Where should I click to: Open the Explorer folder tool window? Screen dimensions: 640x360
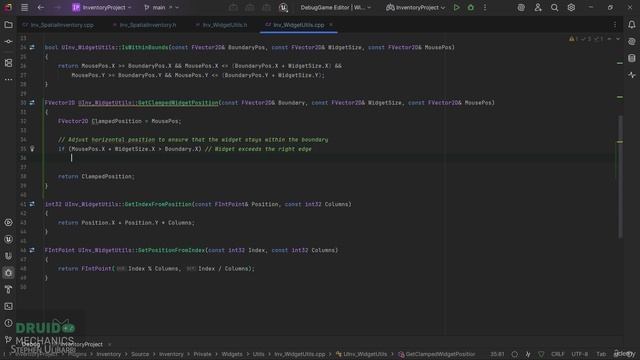tap(8, 25)
